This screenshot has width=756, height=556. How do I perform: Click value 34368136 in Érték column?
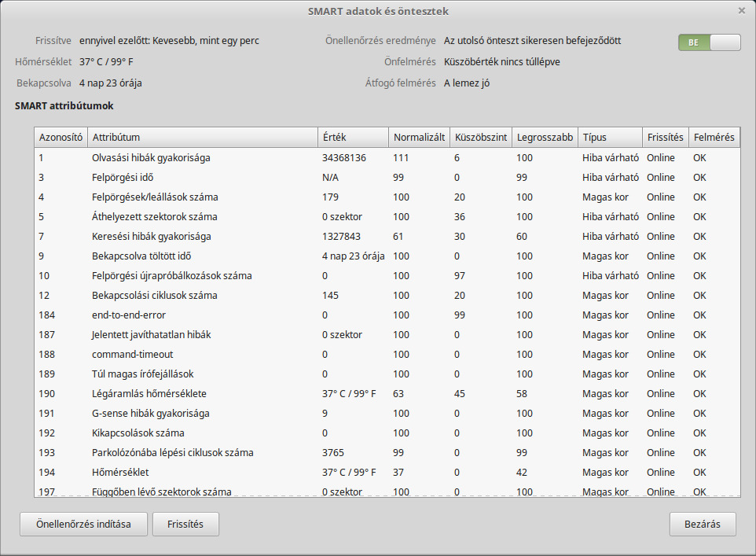[344, 158]
